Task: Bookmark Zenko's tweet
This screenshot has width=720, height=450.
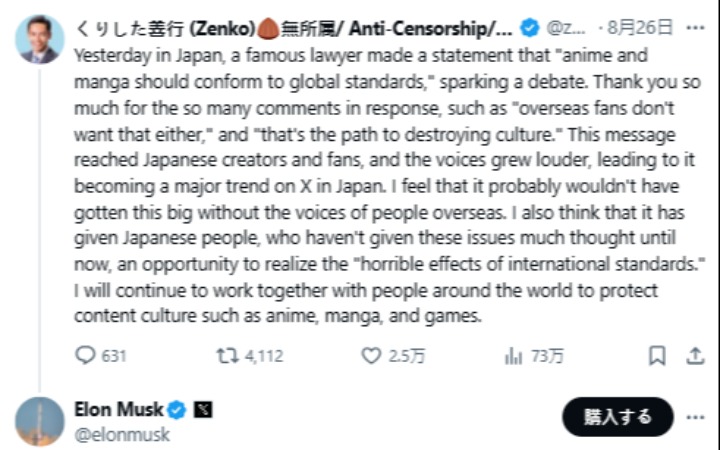Action: point(657,355)
